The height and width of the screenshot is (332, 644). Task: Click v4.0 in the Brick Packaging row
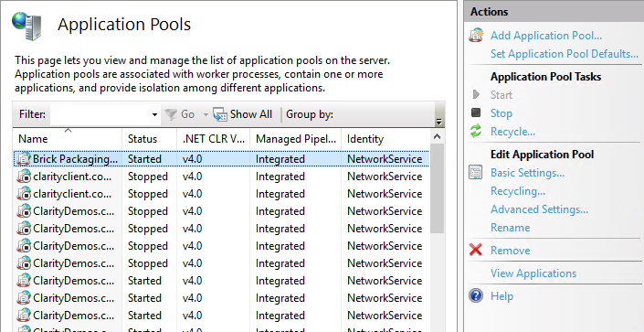[x=192, y=159]
